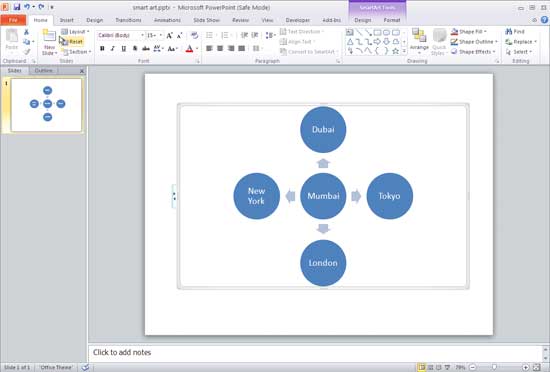Switch to the Animations ribbon tab
Image resolution: width=550 pixels, height=372 pixels.
(167, 20)
